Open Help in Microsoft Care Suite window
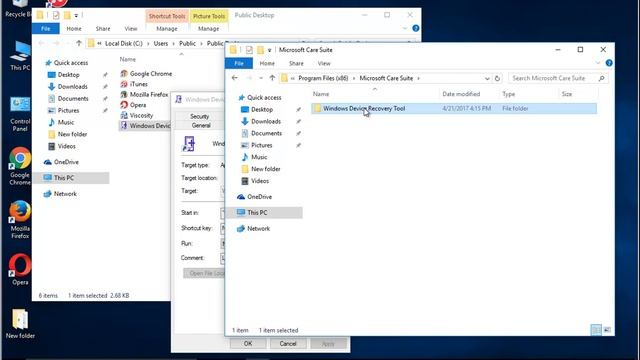640x360 pixels. pos(609,63)
